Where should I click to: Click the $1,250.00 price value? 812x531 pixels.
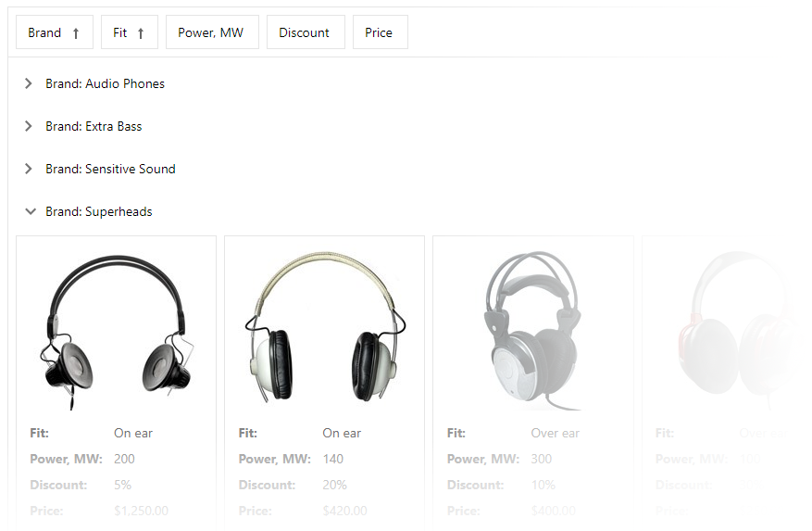pos(141,511)
